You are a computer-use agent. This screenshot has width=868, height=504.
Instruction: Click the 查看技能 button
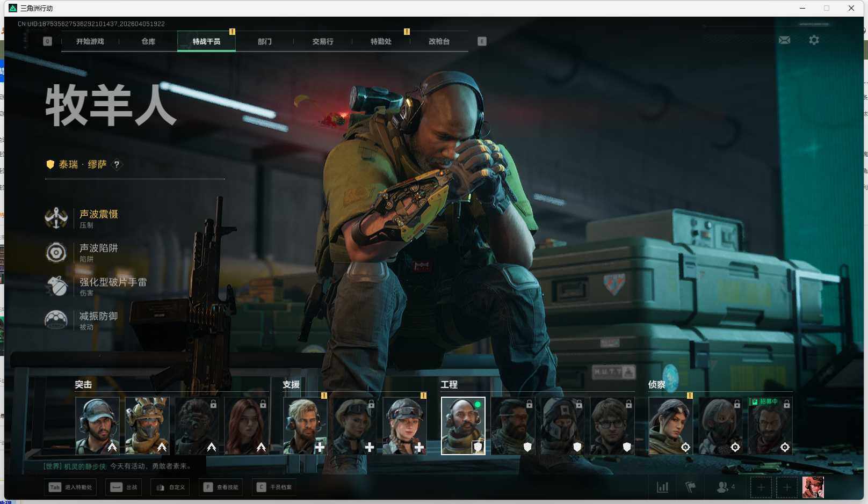click(221, 487)
